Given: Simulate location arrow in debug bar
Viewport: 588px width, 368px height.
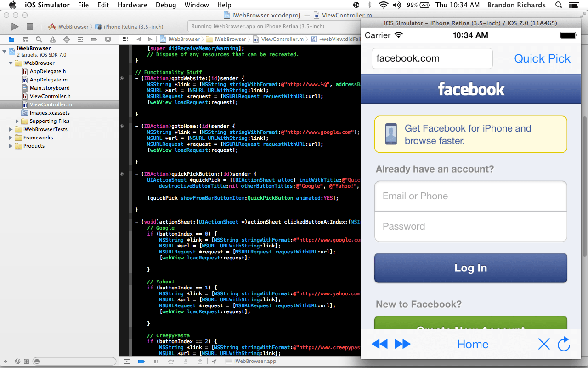Looking at the screenshot, I should click(215, 362).
